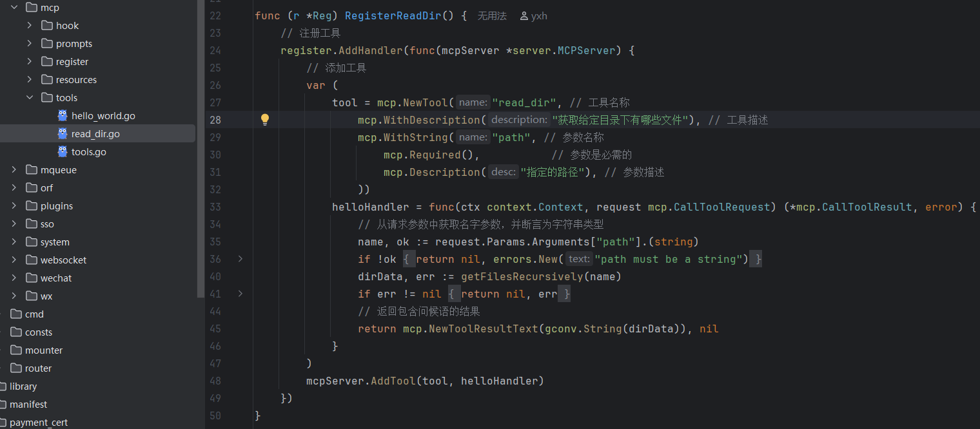
Task: Expand the wx folder chevron
Action: coord(14,296)
